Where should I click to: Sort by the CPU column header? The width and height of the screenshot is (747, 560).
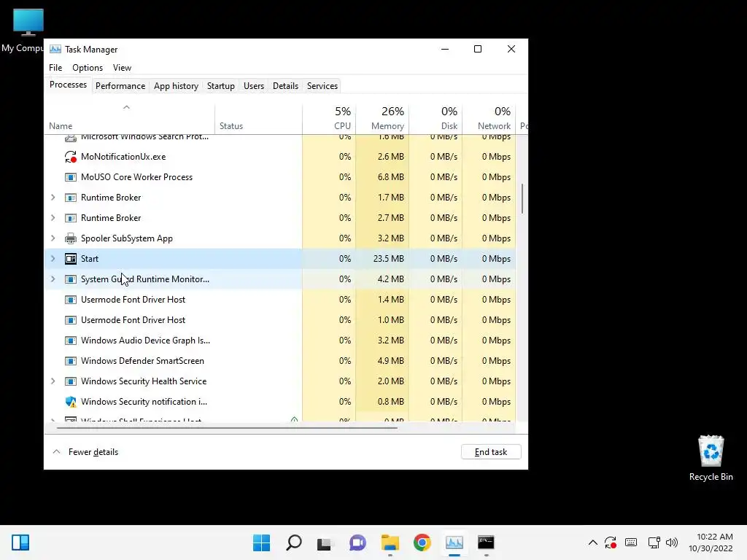[329, 119]
